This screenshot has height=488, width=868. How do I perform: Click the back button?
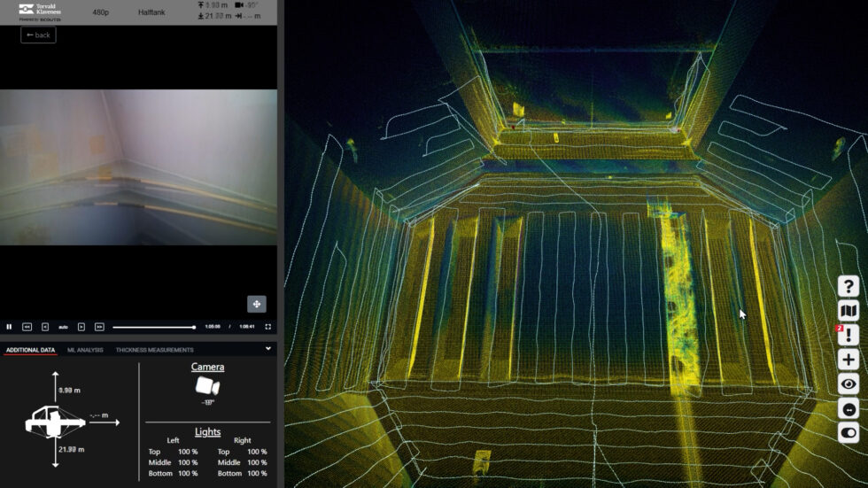(x=38, y=35)
